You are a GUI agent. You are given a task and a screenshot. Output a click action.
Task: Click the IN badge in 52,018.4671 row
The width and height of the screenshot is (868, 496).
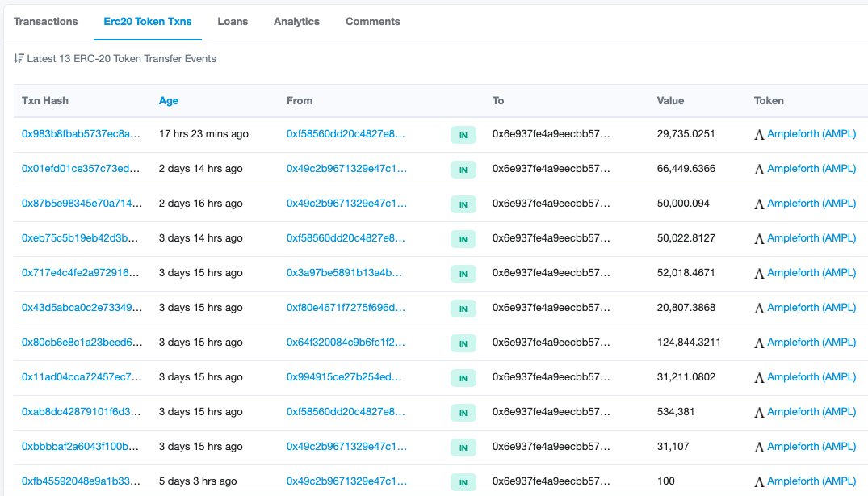[x=463, y=274]
